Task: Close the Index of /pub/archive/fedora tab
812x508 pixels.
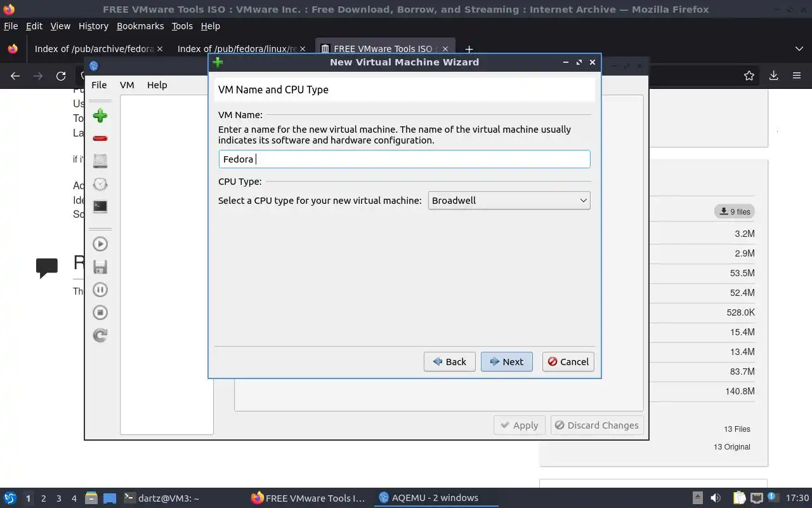Action: [x=160, y=49]
